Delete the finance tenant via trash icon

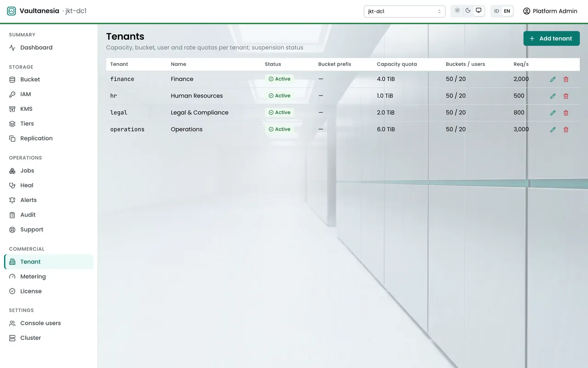coord(566,79)
